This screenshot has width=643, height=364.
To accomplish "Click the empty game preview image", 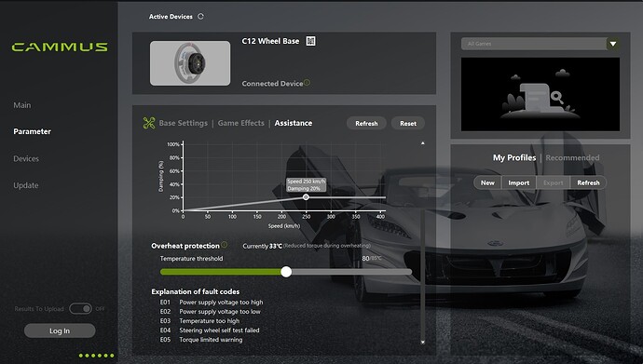I will click(540, 94).
